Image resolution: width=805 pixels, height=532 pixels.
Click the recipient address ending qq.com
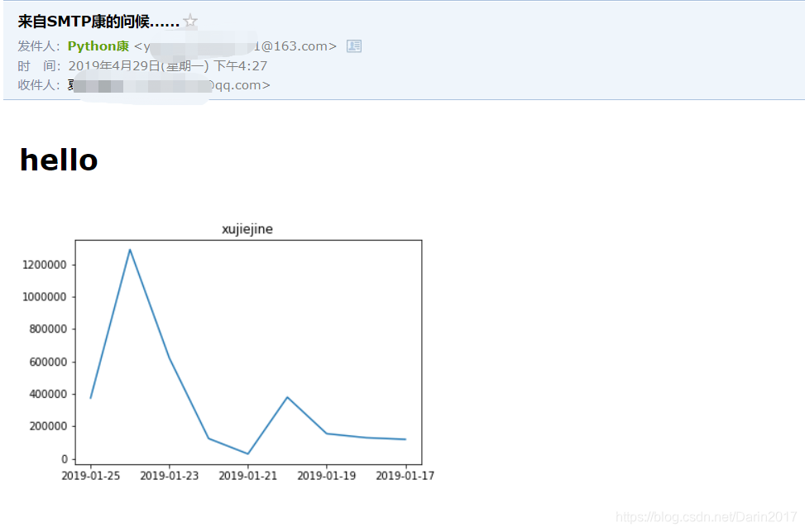(x=169, y=85)
